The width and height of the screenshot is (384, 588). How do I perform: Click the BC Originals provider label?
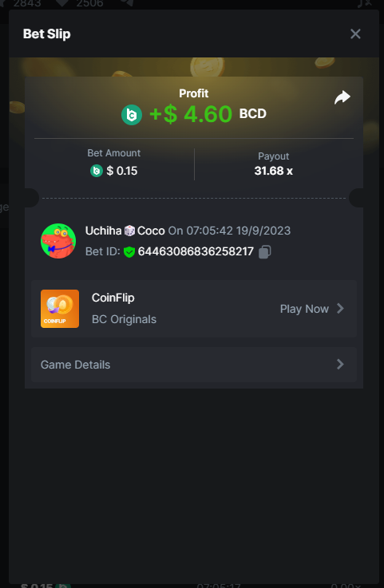(x=124, y=319)
